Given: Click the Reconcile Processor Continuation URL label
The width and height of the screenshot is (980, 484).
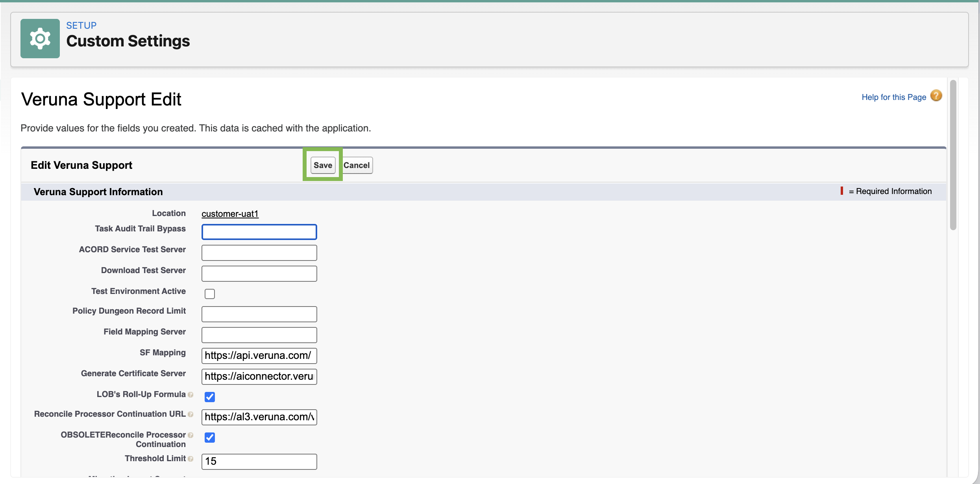Looking at the screenshot, I should click(110, 414).
